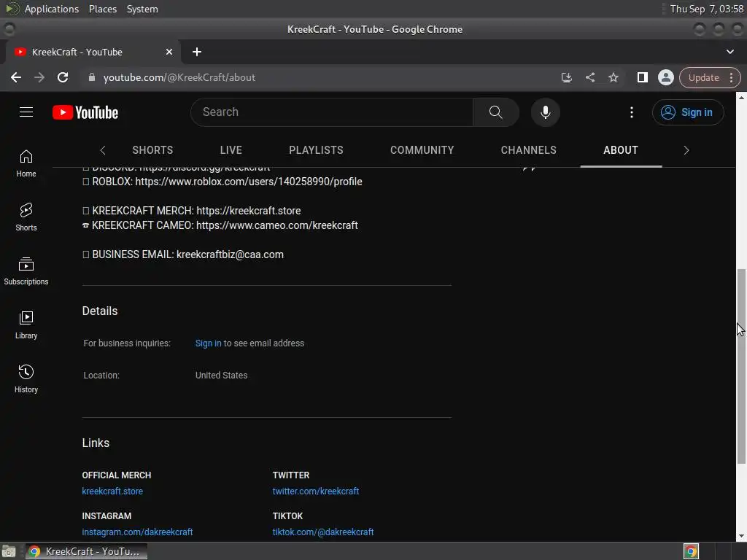Switch to the SHORTS channel tab
The image size is (747, 560).
pos(152,150)
